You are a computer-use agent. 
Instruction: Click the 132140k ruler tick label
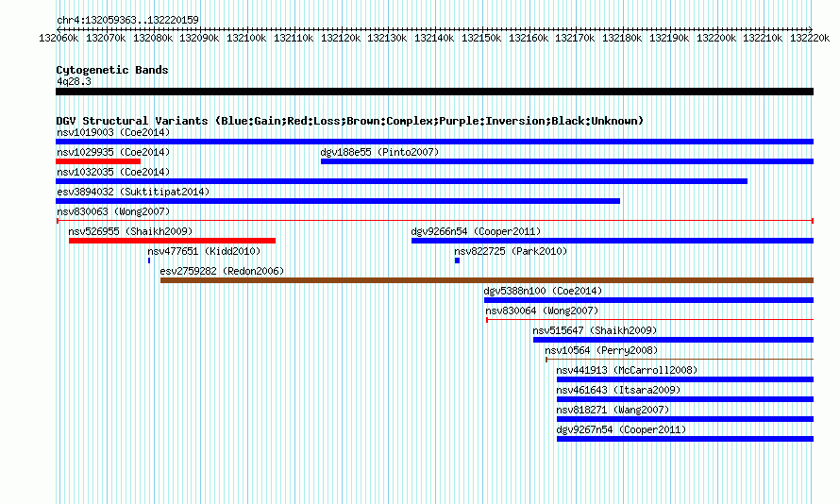tap(434, 38)
